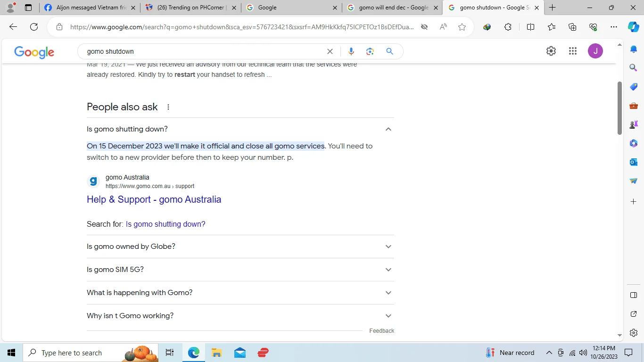Open Task View on taskbar
Screen dimensions: 644x362
(170, 353)
